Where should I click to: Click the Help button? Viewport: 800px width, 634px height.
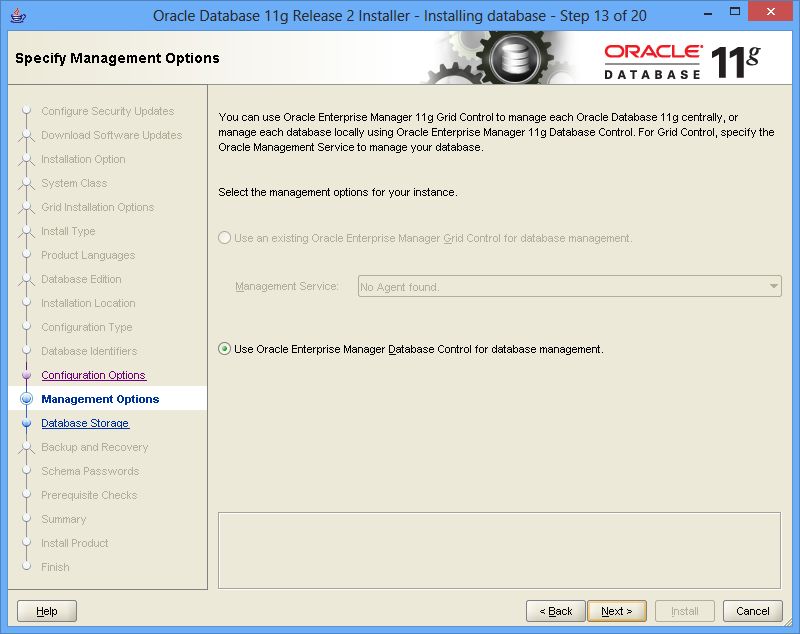[47, 611]
